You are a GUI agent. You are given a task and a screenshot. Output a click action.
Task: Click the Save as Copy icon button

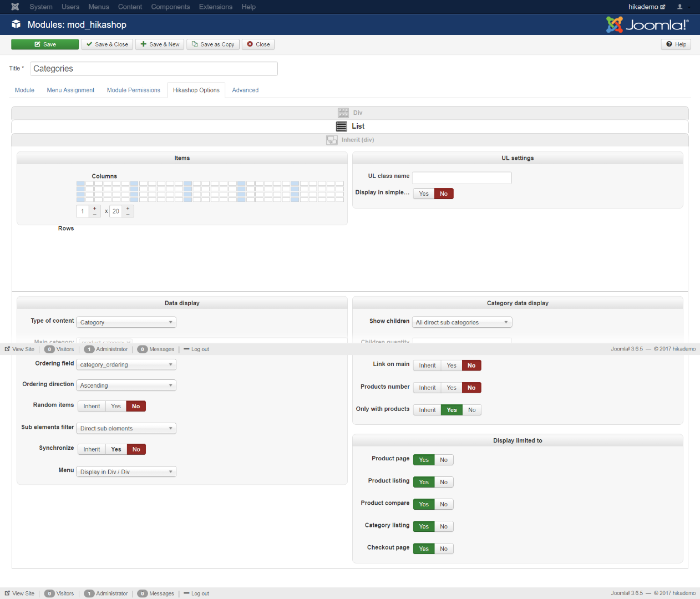pos(213,44)
